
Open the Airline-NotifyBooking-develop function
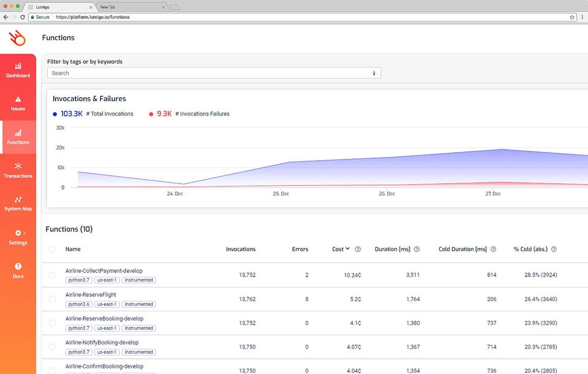coord(102,343)
